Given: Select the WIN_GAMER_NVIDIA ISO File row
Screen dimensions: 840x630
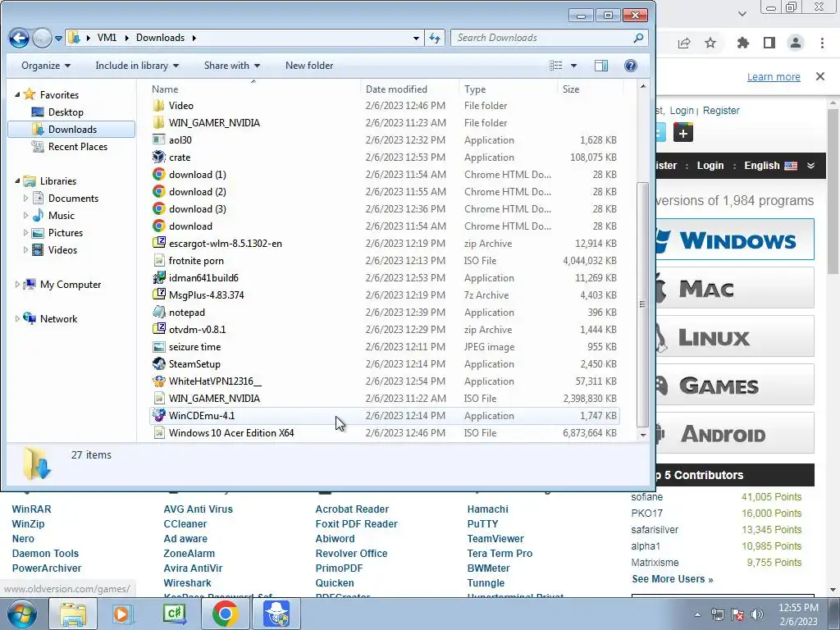Looking at the screenshot, I should (x=385, y=399).
